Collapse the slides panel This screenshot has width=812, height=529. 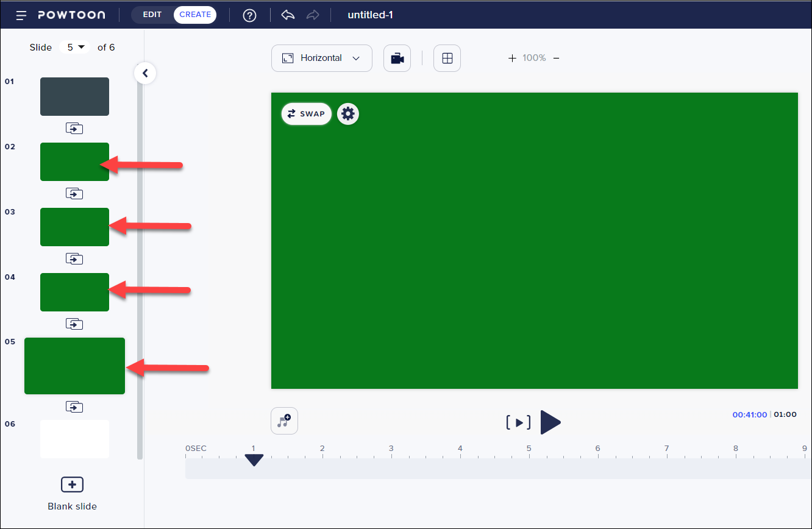(145, 74)
